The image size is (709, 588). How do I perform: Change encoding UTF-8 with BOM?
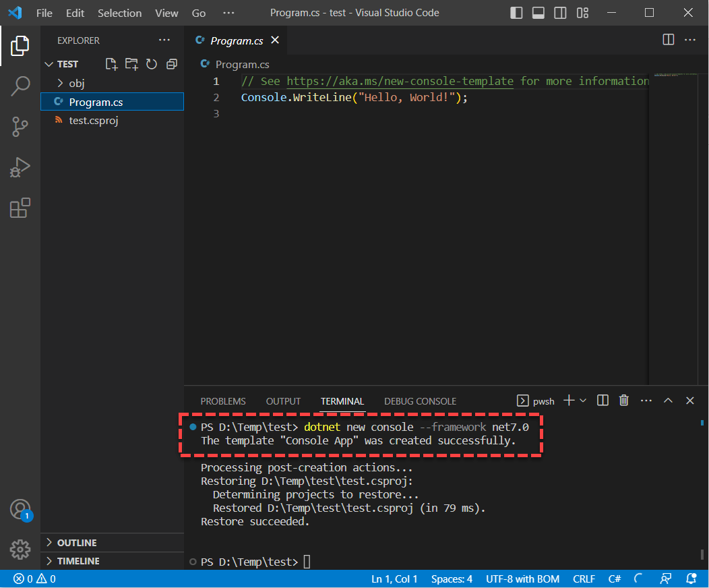(x=523, y=579)
